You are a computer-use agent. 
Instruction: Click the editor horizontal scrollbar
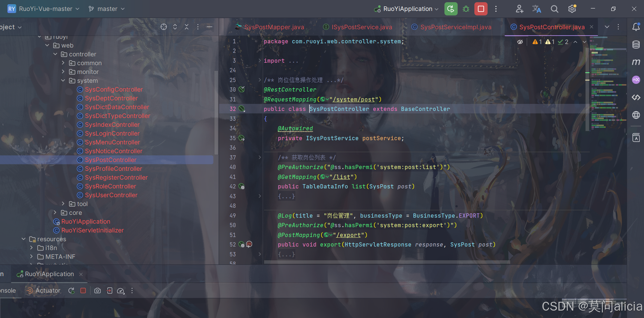387,262
